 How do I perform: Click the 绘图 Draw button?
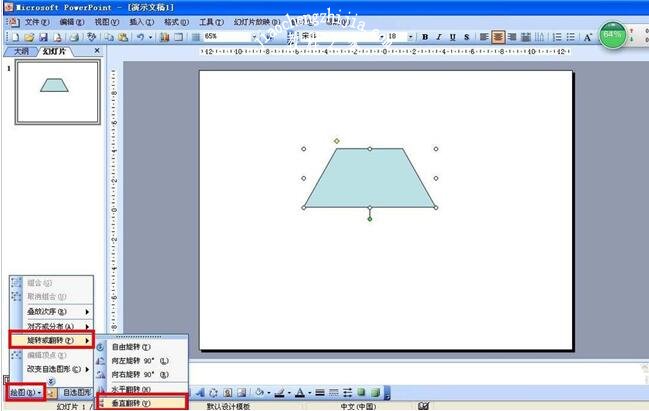point(26,392)
